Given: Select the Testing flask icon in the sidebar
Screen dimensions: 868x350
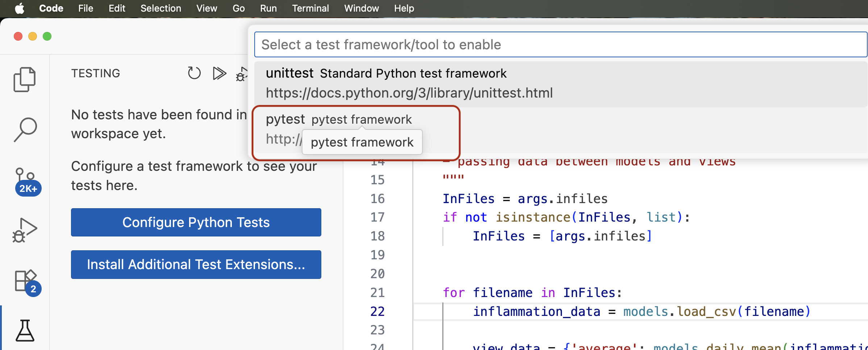Looking at the screenshot, I should 25,330.
